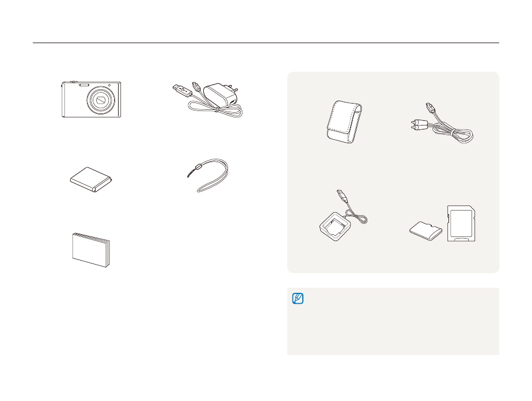The image size is (532, 401).
Task: Select the small mini-USB connector near the adapter
Action: [x=196, y=87]
